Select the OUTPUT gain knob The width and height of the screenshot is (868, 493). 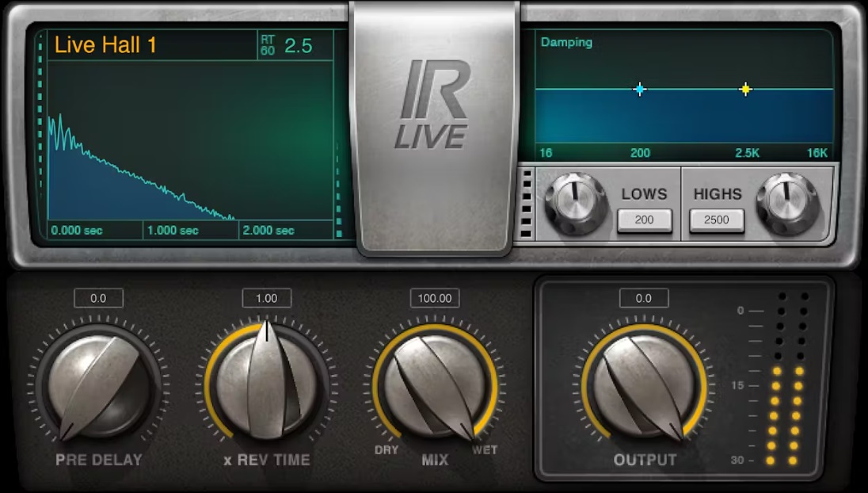pos(642,380)
